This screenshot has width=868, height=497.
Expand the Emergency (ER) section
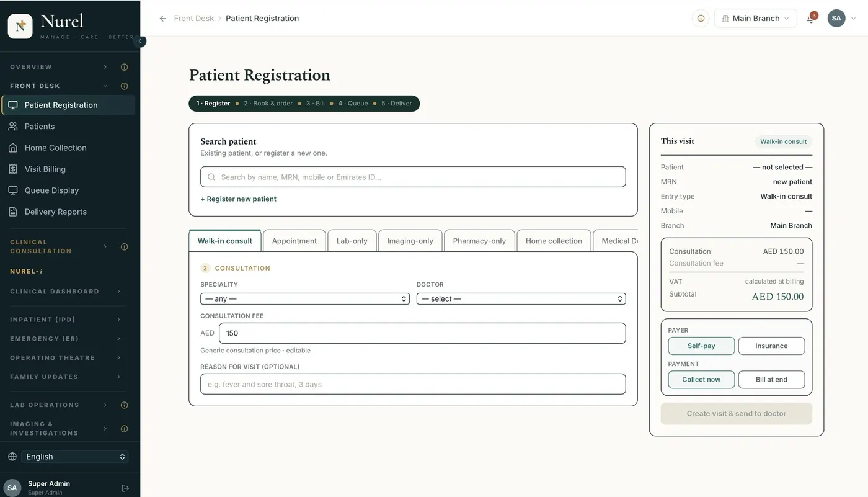(x=65, y=339)
